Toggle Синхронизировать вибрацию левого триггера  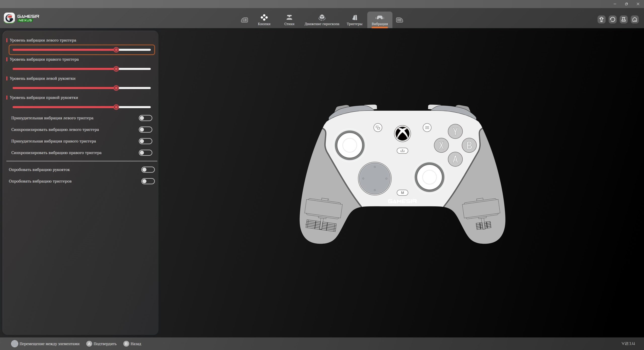click(145, 129)
